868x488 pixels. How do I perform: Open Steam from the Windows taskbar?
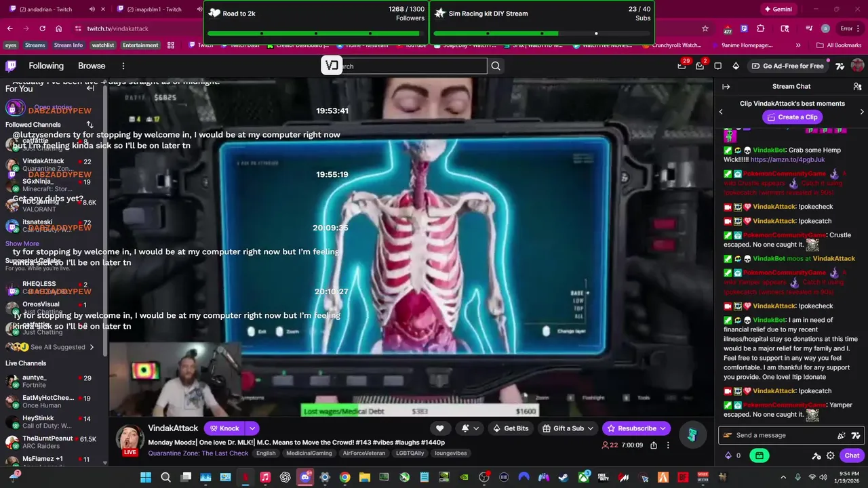(562, 477)
